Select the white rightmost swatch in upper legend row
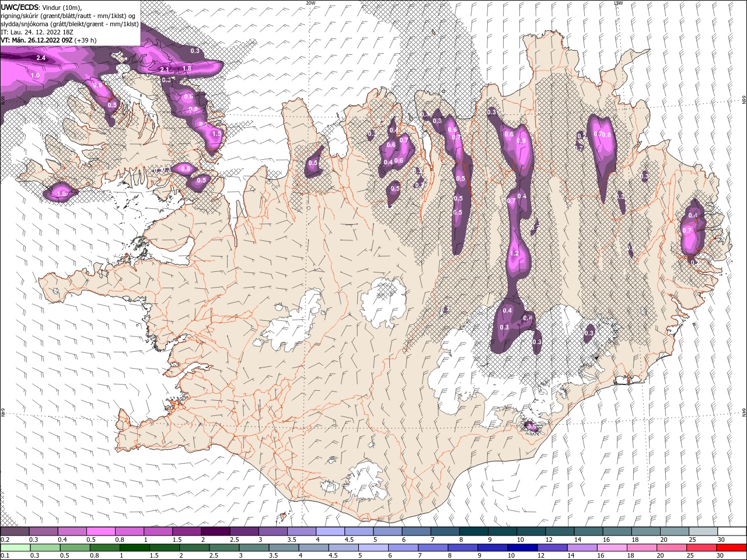 731,531
